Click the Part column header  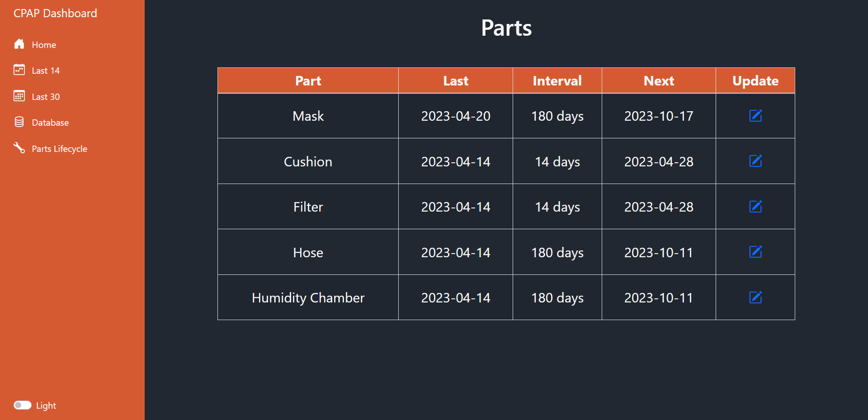click(x=307, y=80)
